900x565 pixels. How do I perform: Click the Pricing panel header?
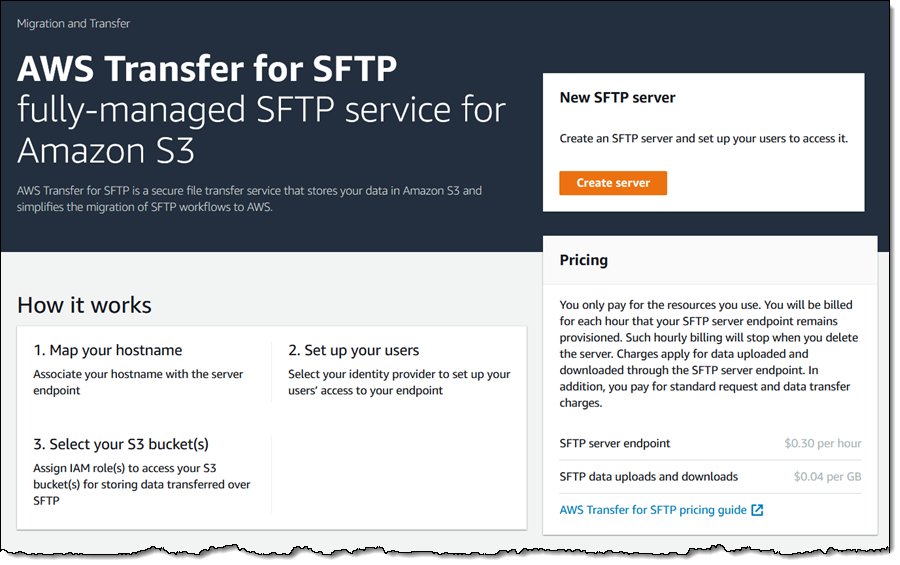point(709,260)
